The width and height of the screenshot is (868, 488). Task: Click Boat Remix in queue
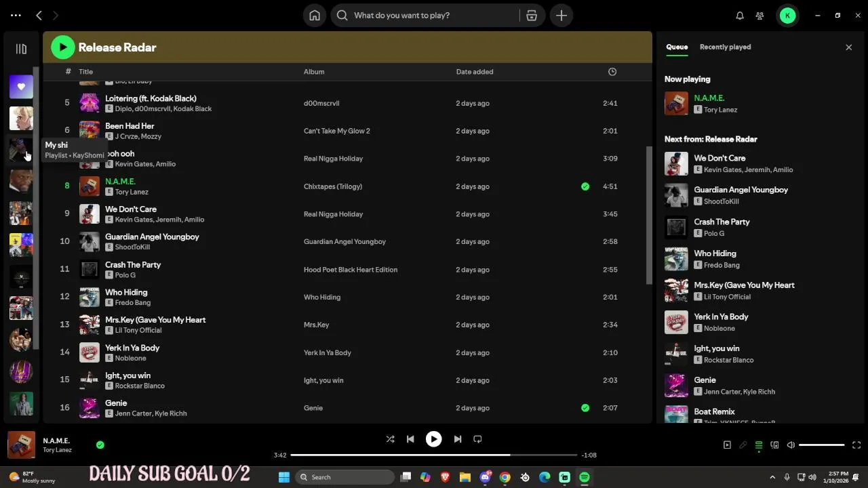point(714,411)
